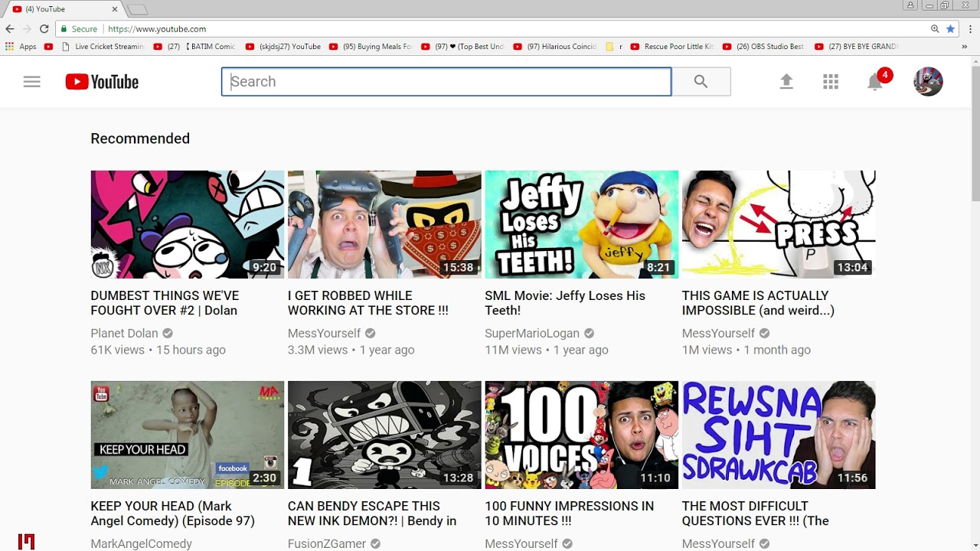Open the BYE BYE GRAND bookmark
Viewport: 980px width, 551px height.
(856, 47)
